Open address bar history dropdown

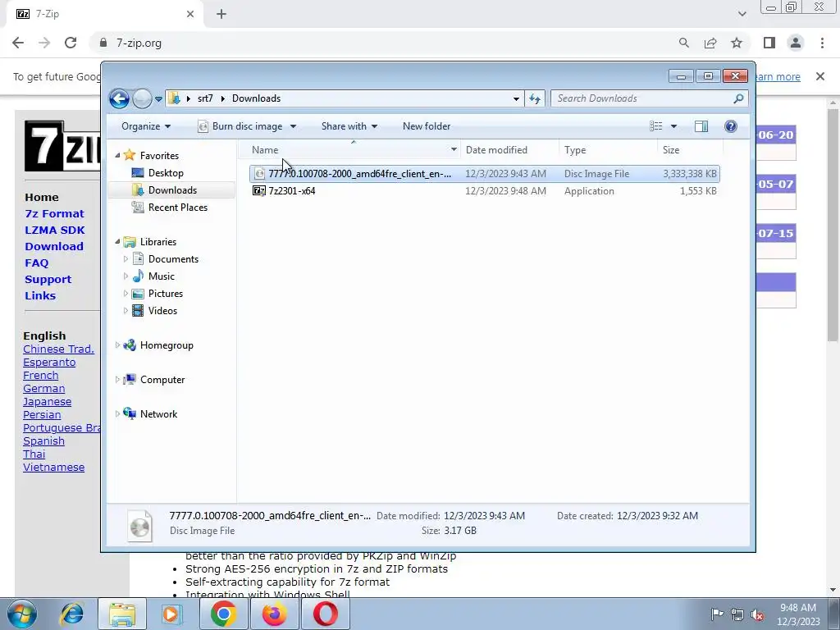pyautogui.click(x=516, y=98)
